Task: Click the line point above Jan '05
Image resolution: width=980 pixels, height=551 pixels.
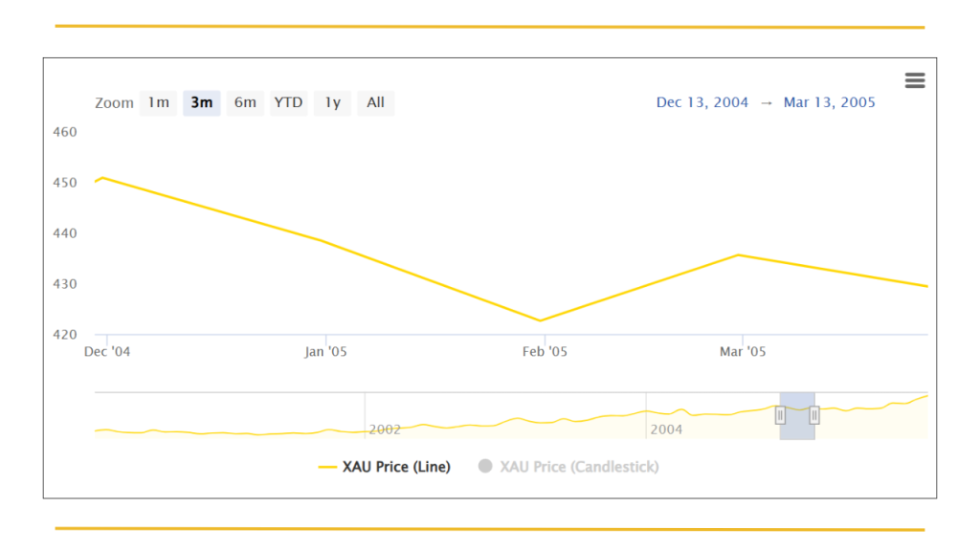Action: click(x=325, y=242)
